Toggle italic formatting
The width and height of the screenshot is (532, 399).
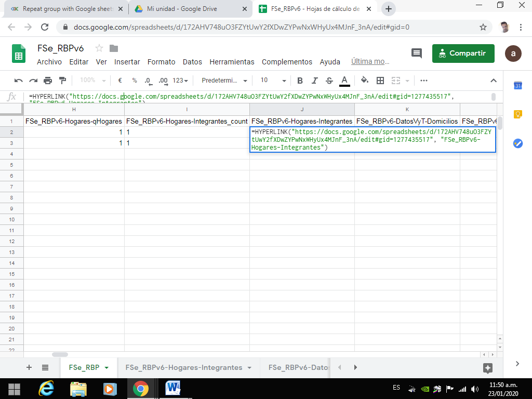coord(314,81)
